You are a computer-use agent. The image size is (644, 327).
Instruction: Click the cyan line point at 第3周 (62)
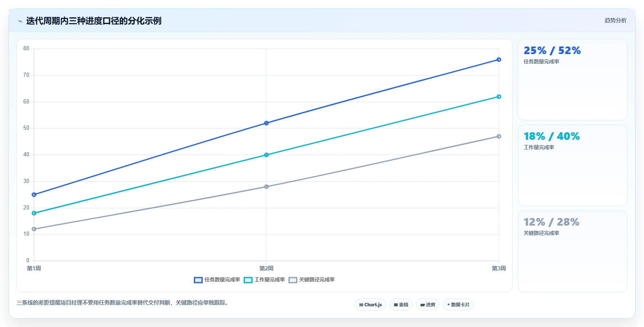(x=499, y=97)
